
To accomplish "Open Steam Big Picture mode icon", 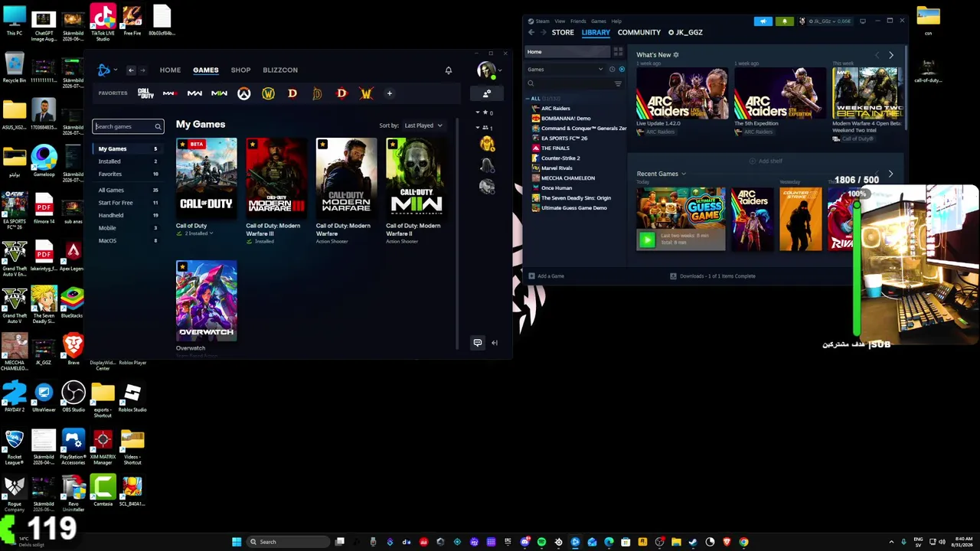I will [863, 21].
